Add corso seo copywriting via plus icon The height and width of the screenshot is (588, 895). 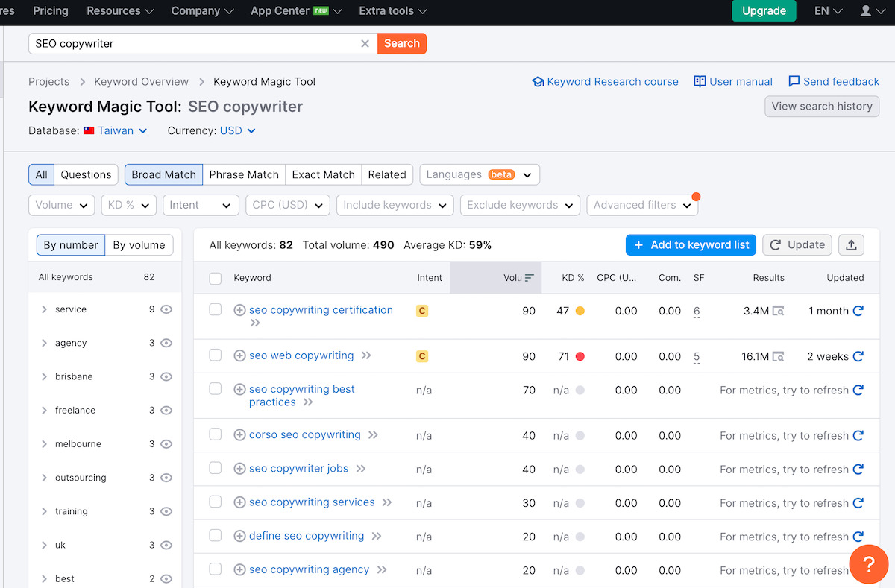[x=239, y=435]
